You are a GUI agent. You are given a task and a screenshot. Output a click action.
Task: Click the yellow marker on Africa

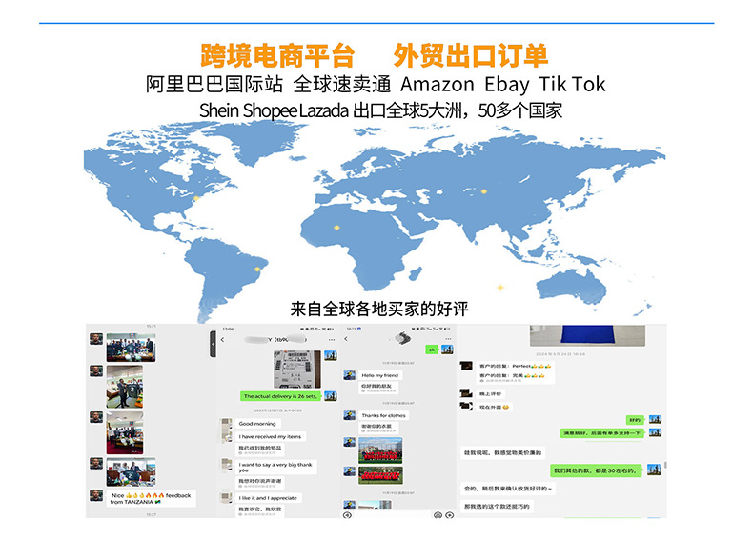point(336,228)
